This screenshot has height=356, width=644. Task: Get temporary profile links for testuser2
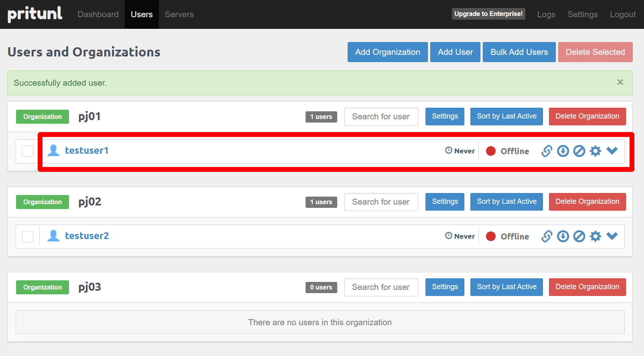pyautogui.click(x=547, y=236)
